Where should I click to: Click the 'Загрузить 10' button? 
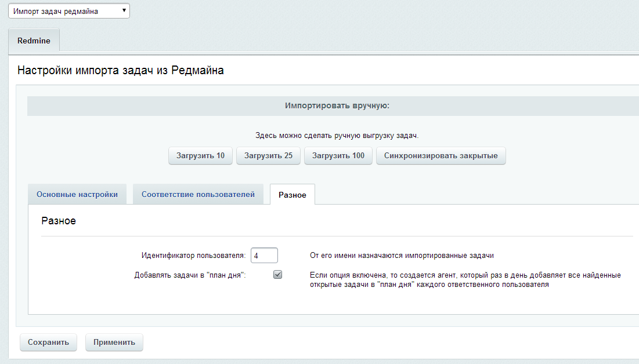(x=200, y=156)
